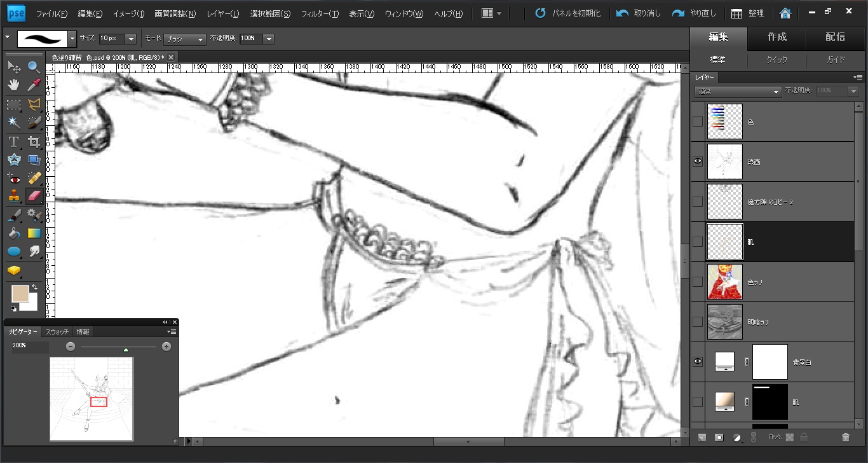Image resolution: width=868 pixels, height=463 pixels.
Task: Select the Hand tool
Action: tap(13, 85)
